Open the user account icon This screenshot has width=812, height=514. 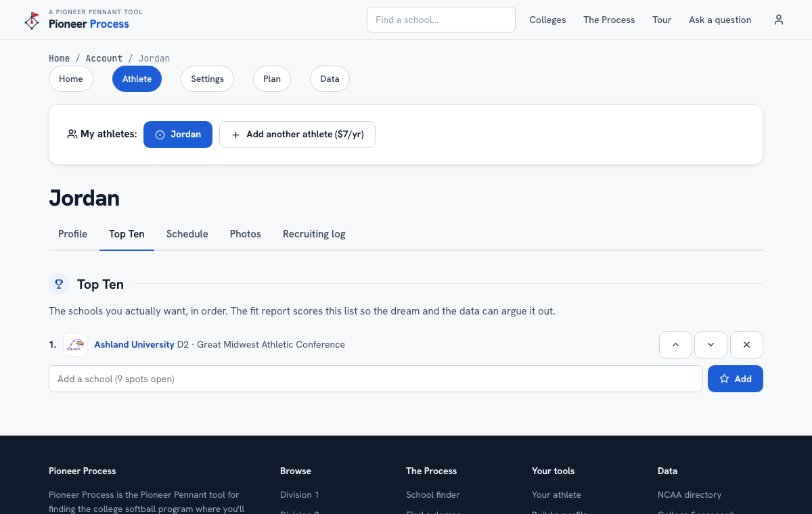point(779,20)
